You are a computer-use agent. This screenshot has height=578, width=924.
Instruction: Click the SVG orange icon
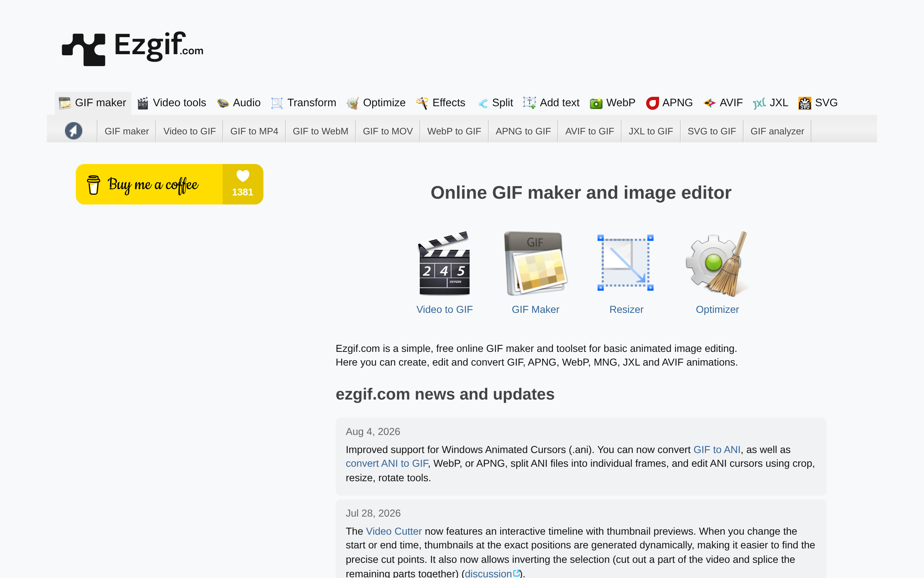[x=805, y=103]
